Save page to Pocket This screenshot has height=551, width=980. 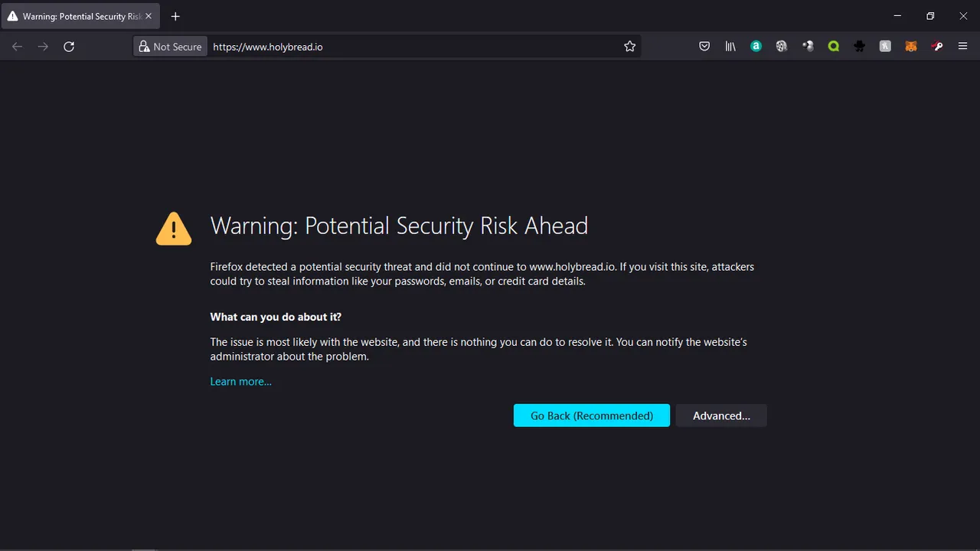point(704,47)
